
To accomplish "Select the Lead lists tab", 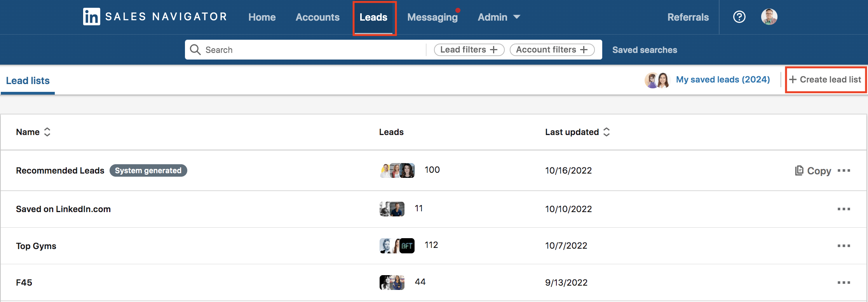I will pos(28,81).
